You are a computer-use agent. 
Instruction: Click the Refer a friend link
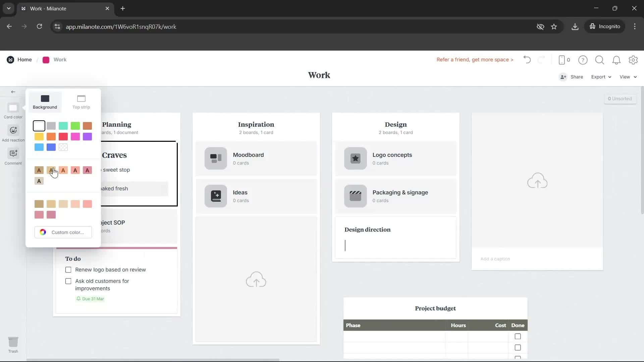click(475, 60)
